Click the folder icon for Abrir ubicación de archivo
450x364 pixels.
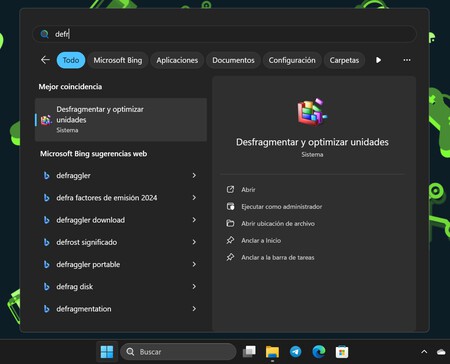pyautogui.click(x=230, y=223)
